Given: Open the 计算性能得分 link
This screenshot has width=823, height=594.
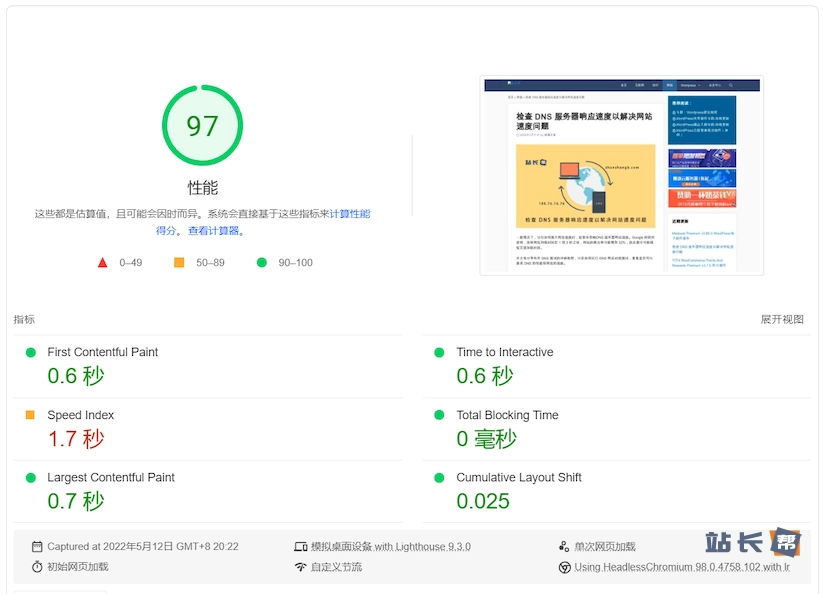Looking at the screenshot, I should tap(350, 213).
